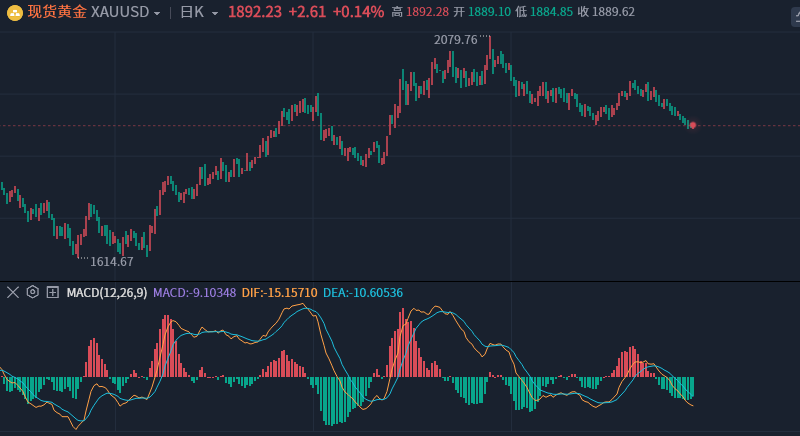Click the 1614.67 low price marker

111,261
